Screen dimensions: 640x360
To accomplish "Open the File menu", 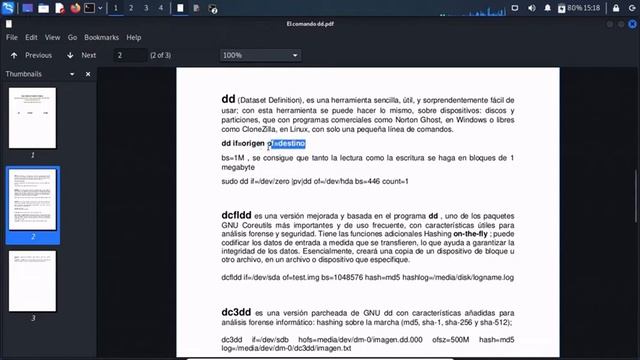I will pos(12,37).
